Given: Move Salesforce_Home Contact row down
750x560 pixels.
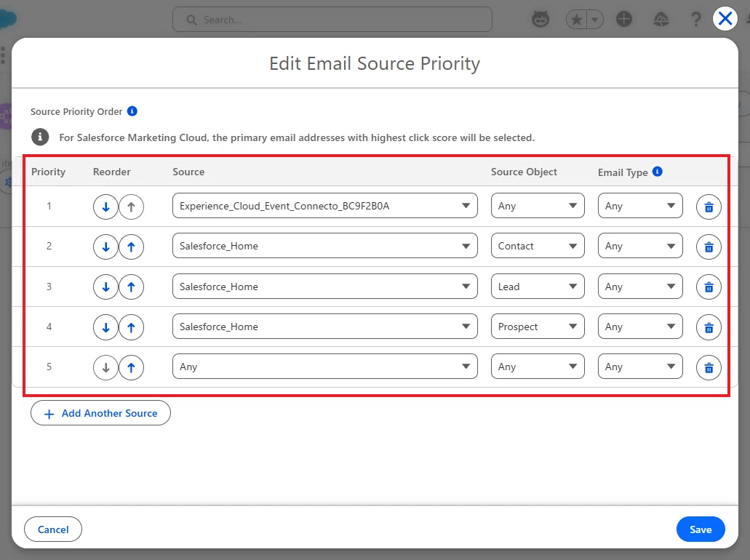Looking at the screenshot, I should (x=105, y=247).
